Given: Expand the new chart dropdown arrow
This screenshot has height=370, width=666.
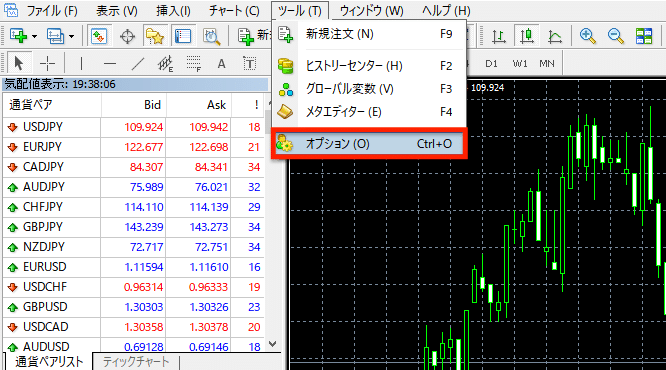Looking at the screenshot, I should (34, 37).
